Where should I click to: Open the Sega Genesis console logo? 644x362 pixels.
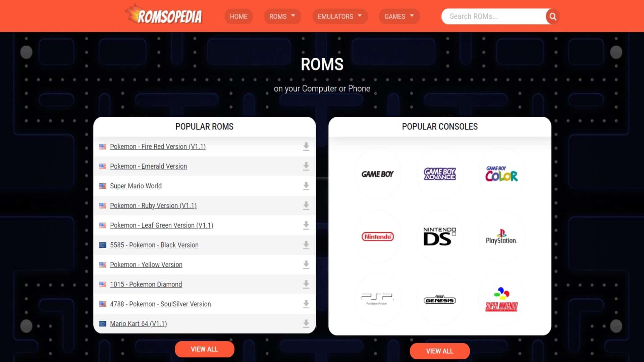pos(440,299)
